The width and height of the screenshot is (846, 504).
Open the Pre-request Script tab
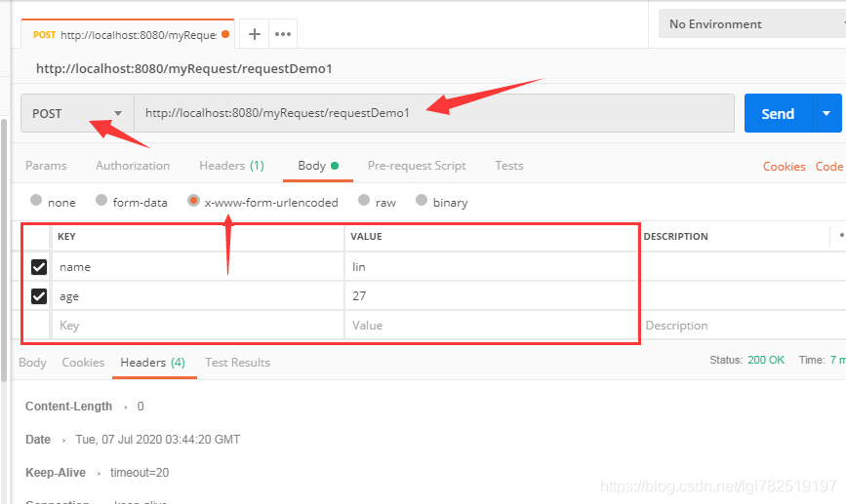[x=417, y=166]
